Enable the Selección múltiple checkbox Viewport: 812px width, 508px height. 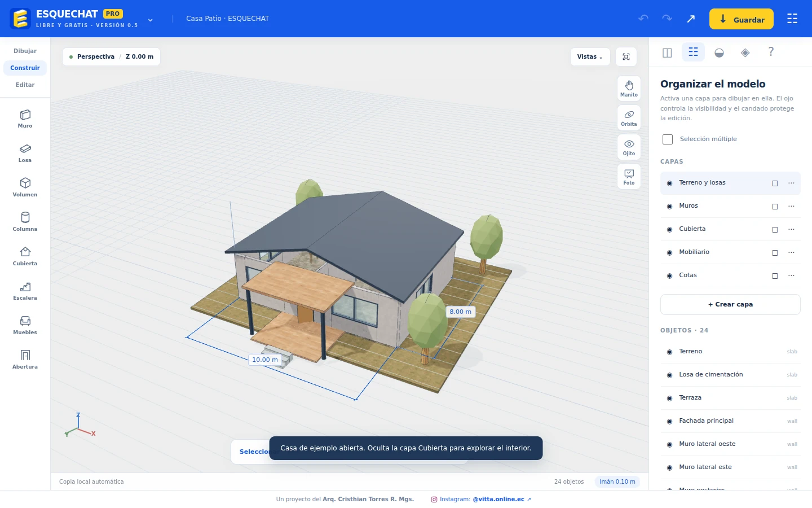668,139
